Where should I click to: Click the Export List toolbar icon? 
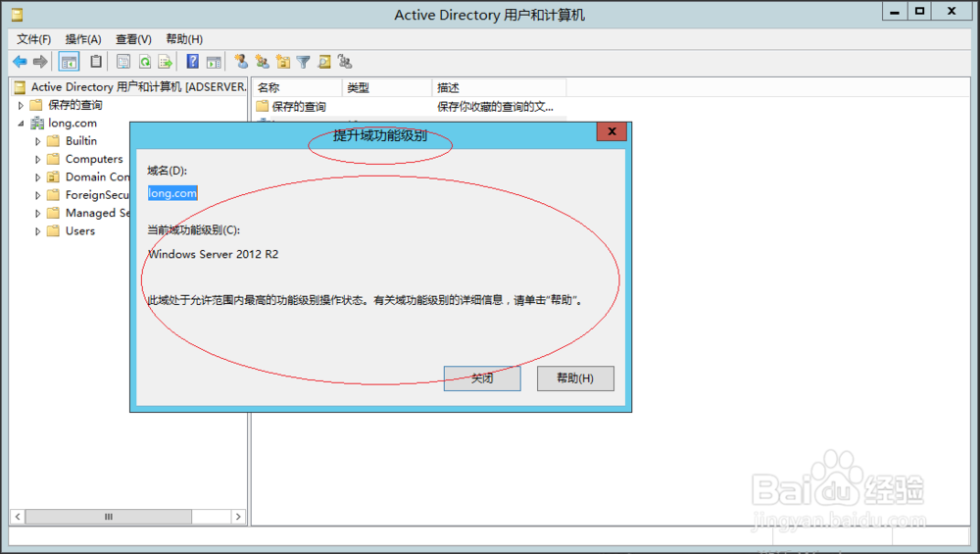coord(165,61)
